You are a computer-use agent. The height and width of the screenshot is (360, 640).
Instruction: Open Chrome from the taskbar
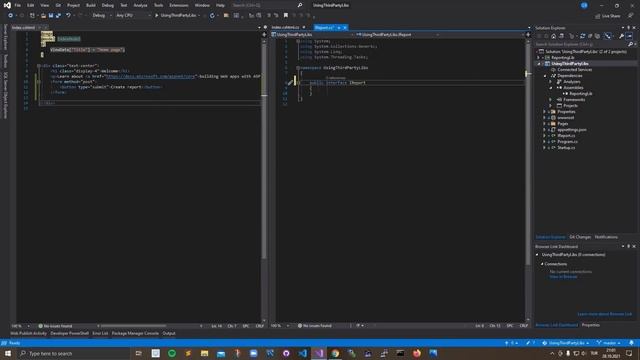point(335,353)
